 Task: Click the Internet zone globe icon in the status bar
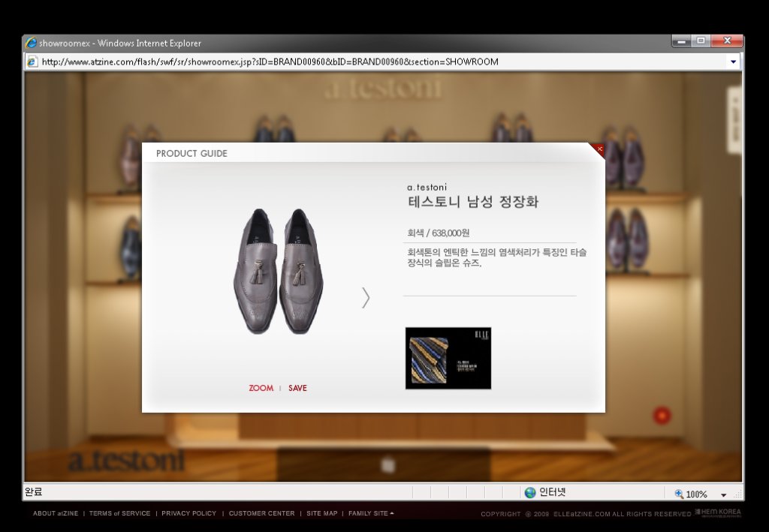click(x=530, y=492)
